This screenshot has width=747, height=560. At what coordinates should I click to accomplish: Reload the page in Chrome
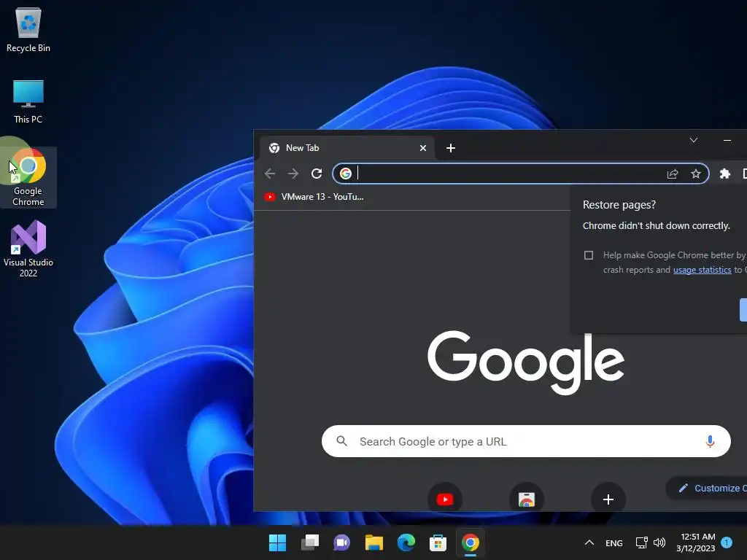coord(317,174)
